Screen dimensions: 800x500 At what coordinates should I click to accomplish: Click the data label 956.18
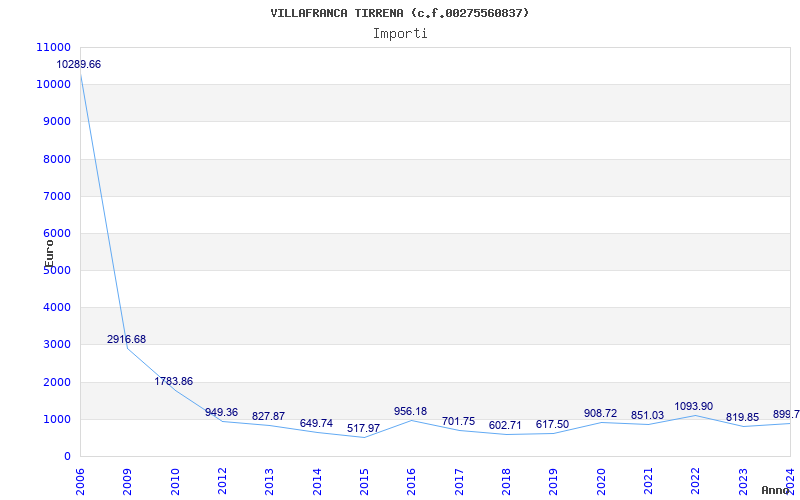[410, 411]
